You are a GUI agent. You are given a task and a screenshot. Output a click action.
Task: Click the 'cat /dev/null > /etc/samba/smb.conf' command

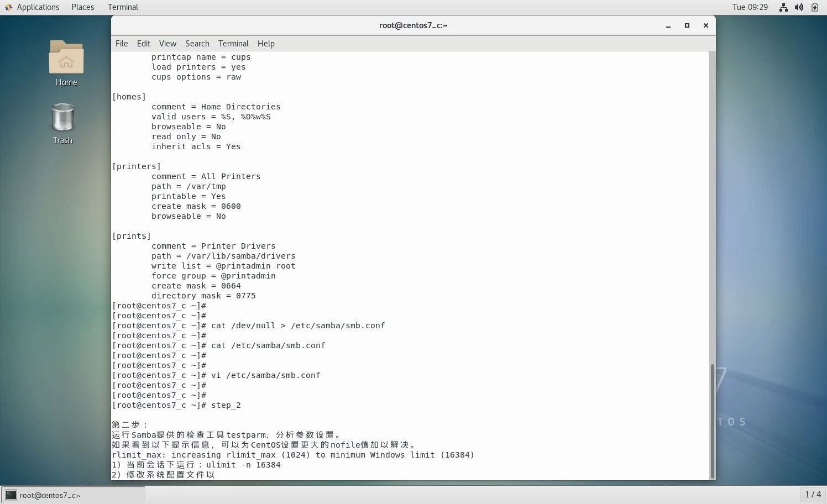click(x=298, y=326)
